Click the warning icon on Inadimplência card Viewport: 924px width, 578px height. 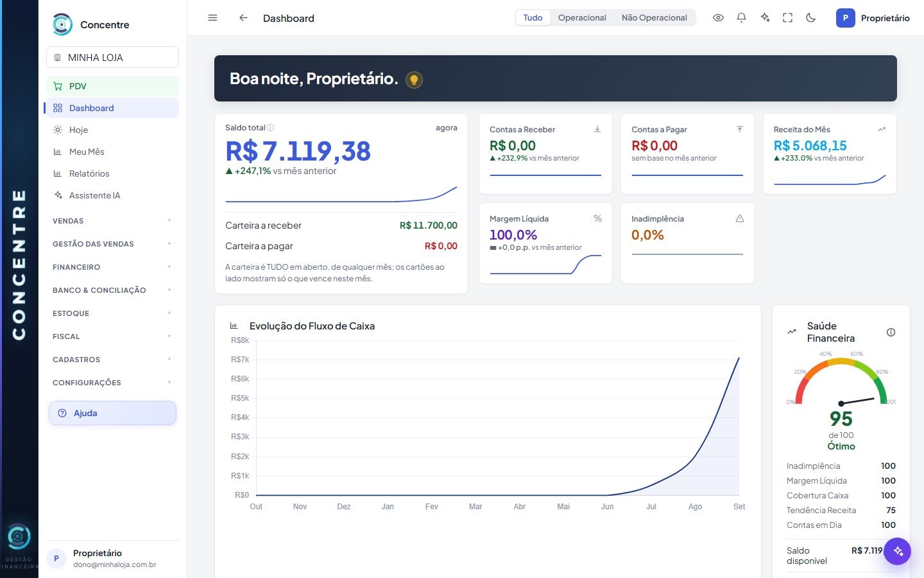click(x=739, y=218)
